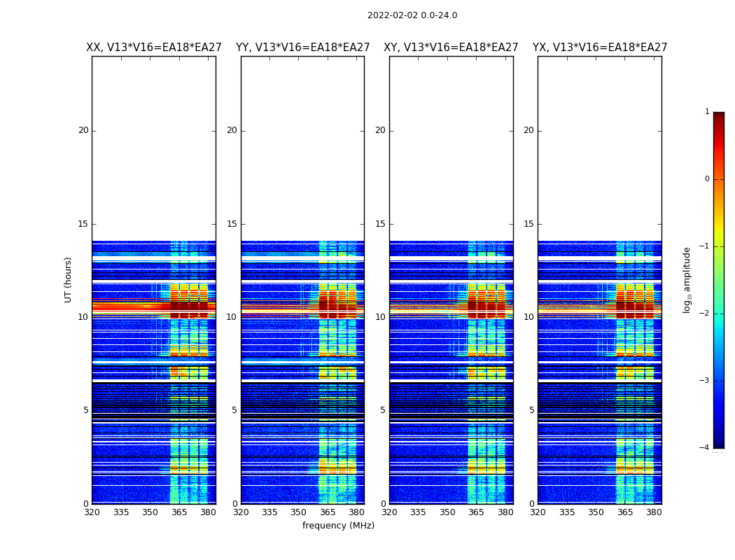Click the colorbar tick label −4
735x560 pixels.
pos(704,447)
